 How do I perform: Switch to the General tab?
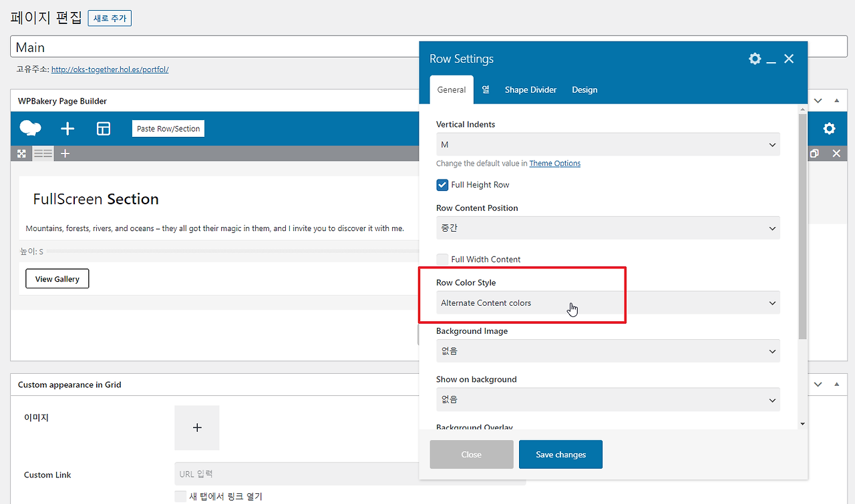click(x=452, y=90)
